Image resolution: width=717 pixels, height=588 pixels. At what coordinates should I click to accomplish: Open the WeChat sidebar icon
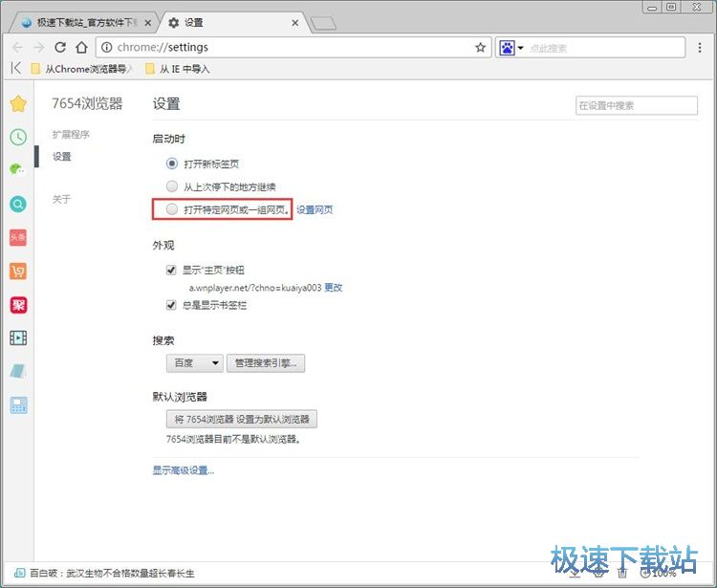click(x=17, y=169)
